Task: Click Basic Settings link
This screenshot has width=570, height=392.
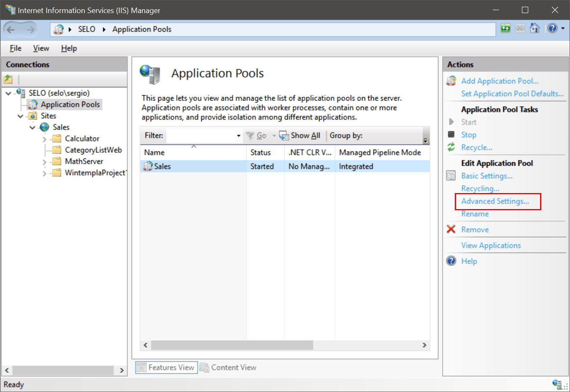Action: (486, 176)
